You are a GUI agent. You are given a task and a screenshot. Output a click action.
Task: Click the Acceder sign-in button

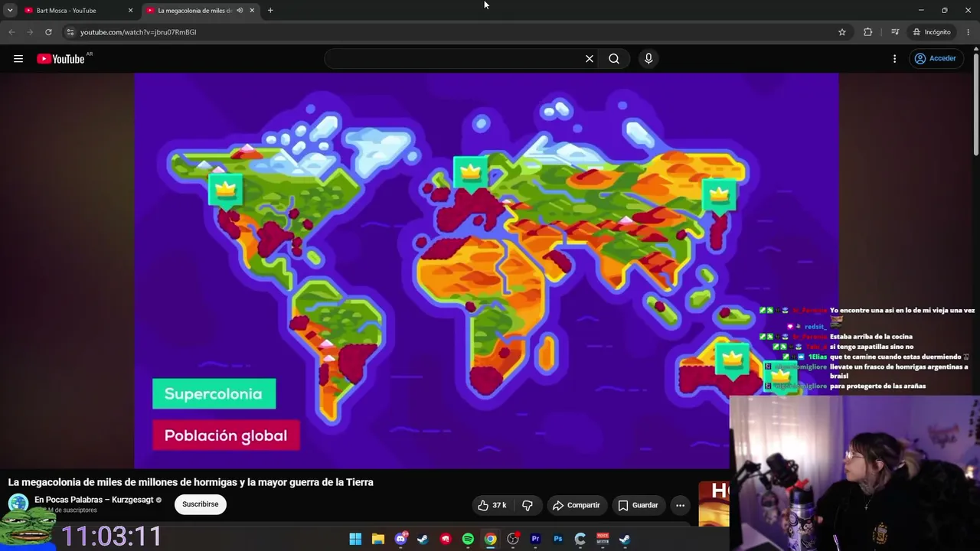(936, 59)
